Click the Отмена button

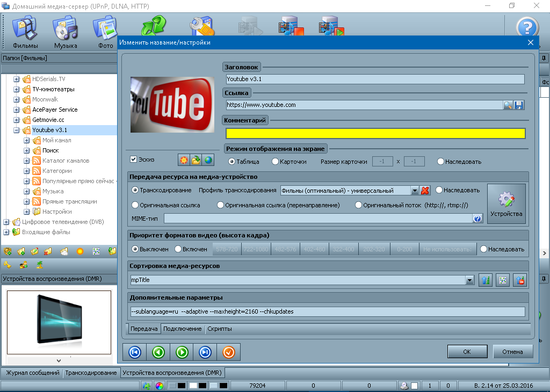pyautogui.click(x=512, y=352)
